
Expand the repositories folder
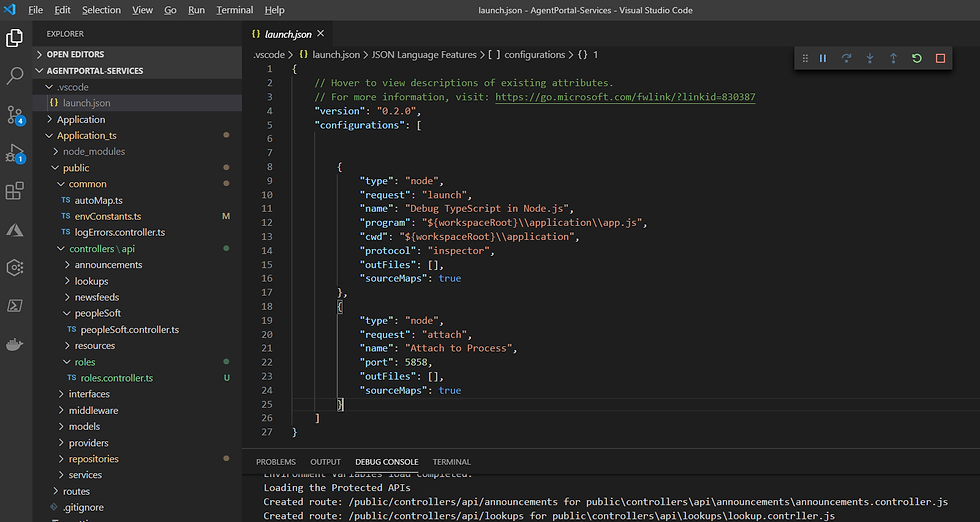coord(138,459)
